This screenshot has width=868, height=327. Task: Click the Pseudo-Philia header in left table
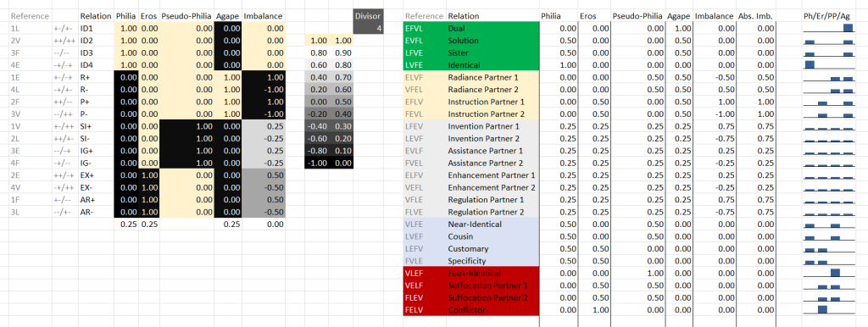tap(186, 16)
